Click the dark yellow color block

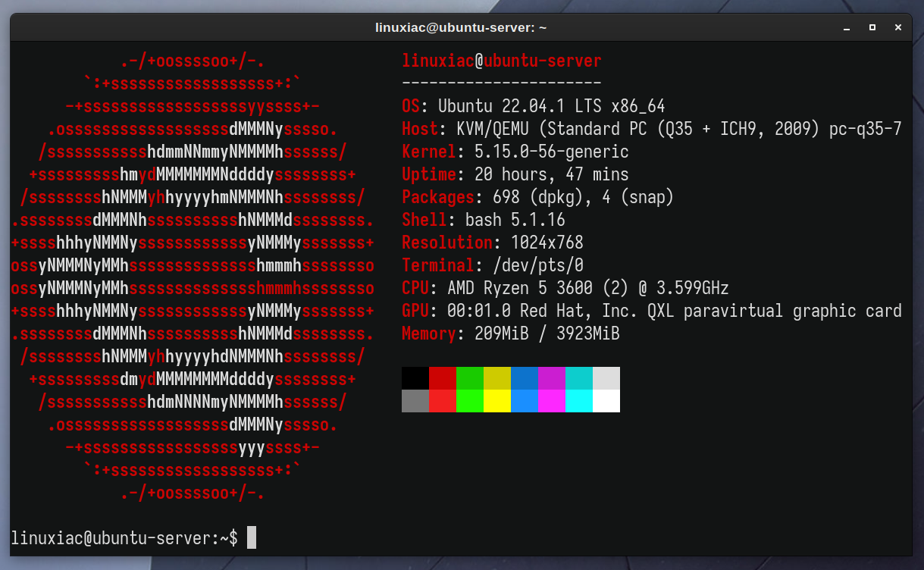coord(497,378)
